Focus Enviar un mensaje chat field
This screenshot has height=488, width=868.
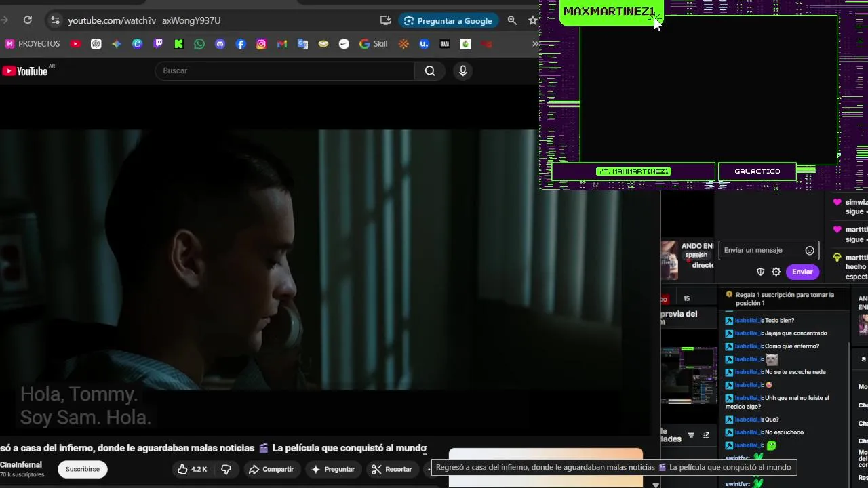pyautogui.click(x=762, y=250)
